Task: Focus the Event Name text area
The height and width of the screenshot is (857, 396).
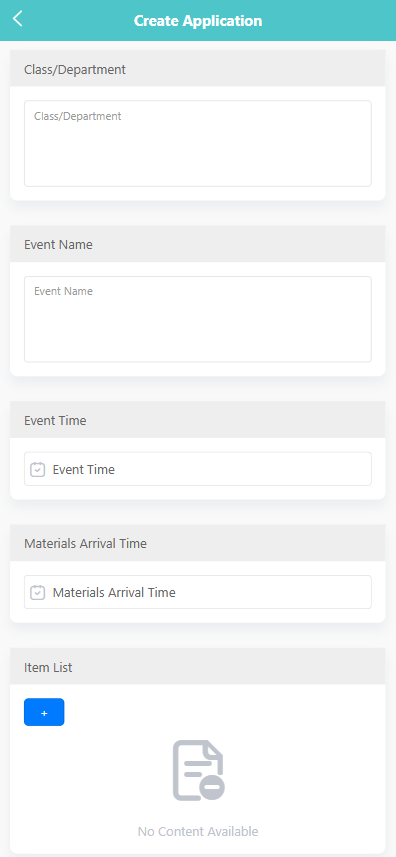Action: pos(198,319)
